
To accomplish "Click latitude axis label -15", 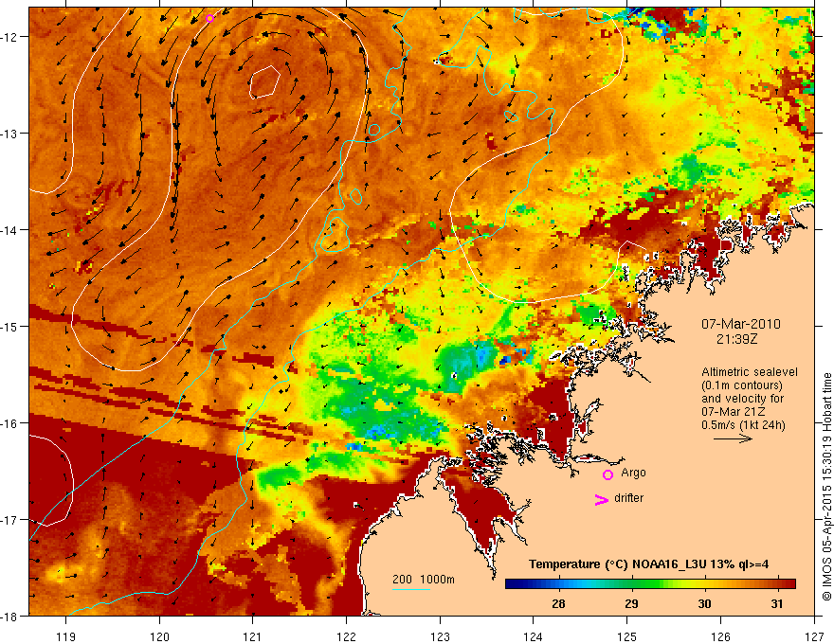I will (10, 326).
